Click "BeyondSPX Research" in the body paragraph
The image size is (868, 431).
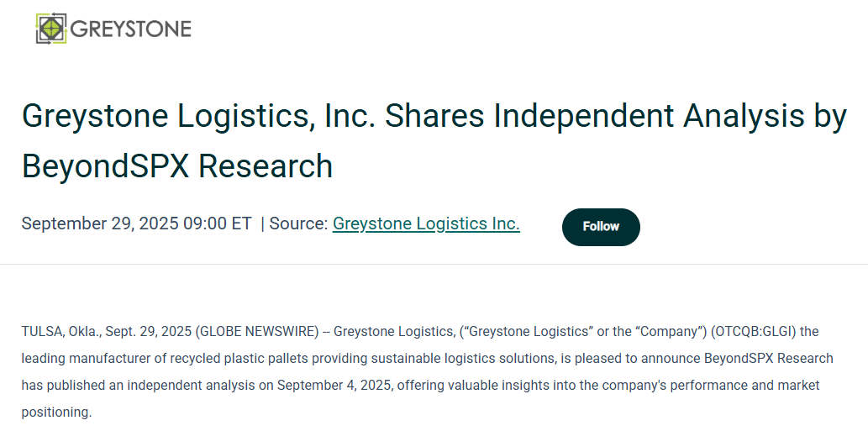[769, 358]
